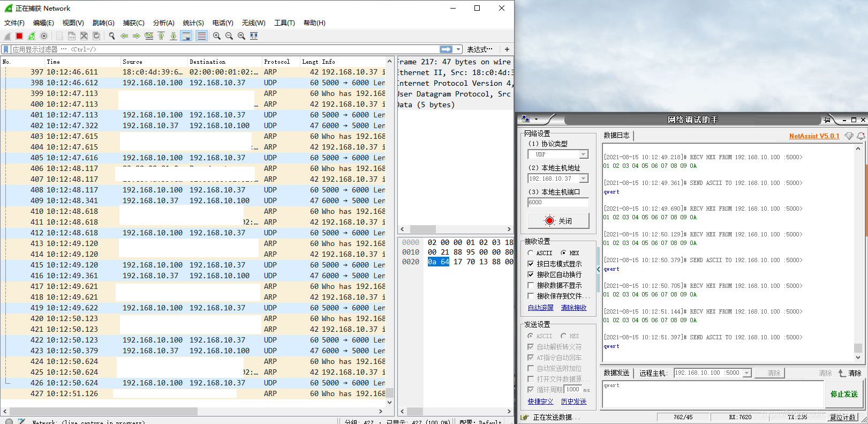This screenshot has height=424, width=868.
Task: Click packet details horizontal scrollbar thumb
Action: pos(423,229)
